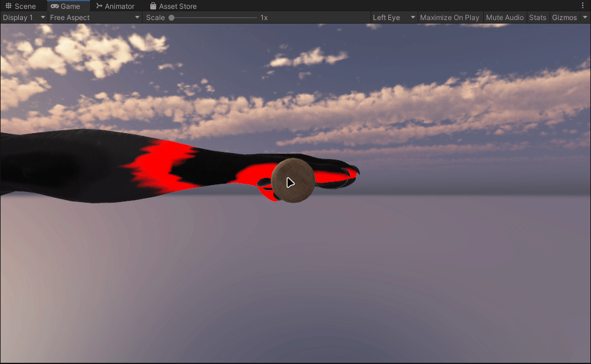The image size is (591, 364).
Task: Switch to the Scene tab
Action: click(x=21, y=6)
